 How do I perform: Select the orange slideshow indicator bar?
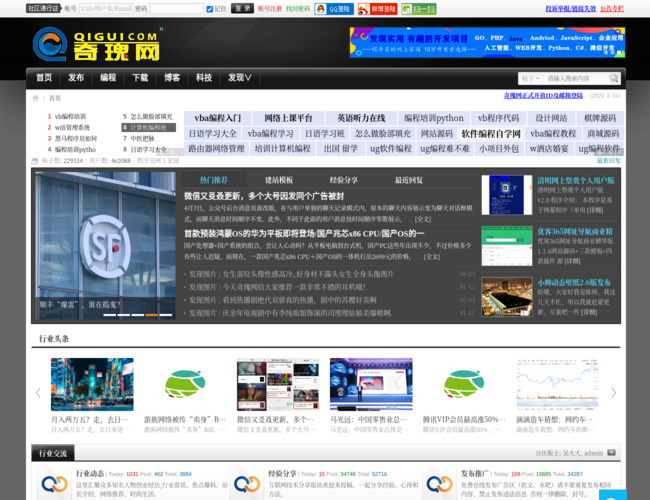(x=151, y=315)
